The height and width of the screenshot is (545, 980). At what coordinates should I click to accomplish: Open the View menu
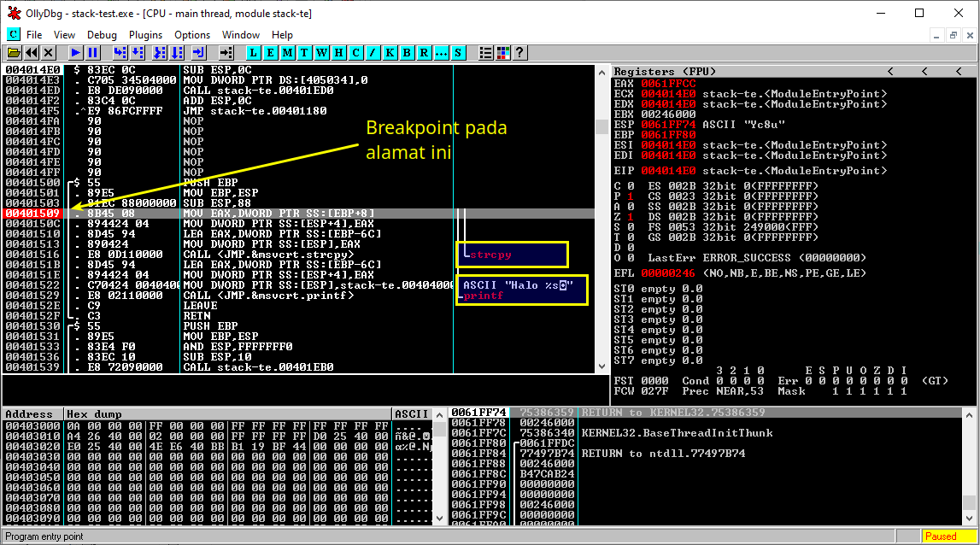point(64,35)
